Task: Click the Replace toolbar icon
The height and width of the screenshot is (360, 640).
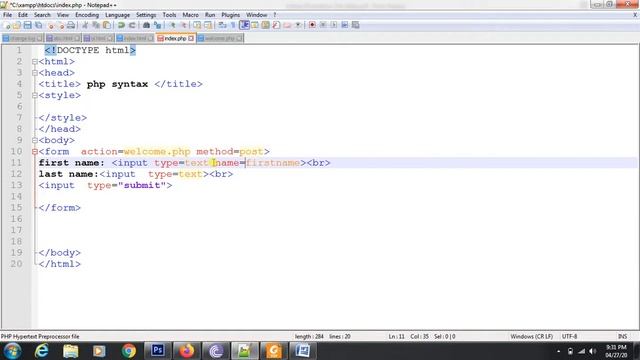Action: [x=157, y=25]
